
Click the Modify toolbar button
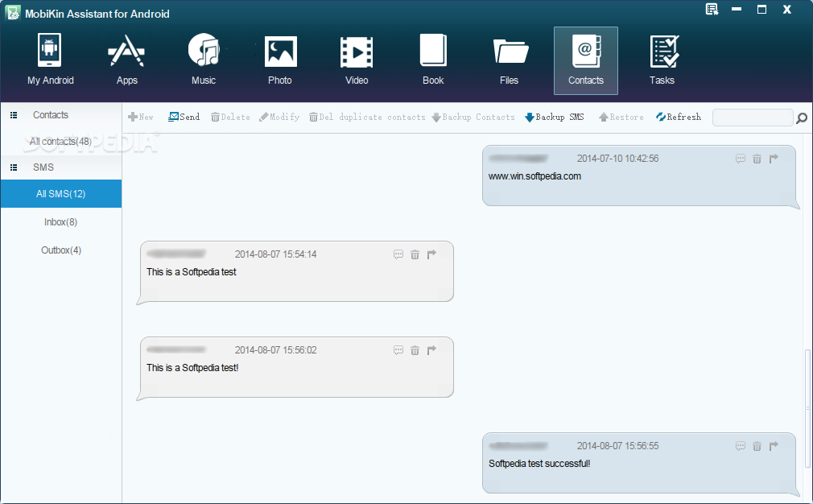[279, 118]
